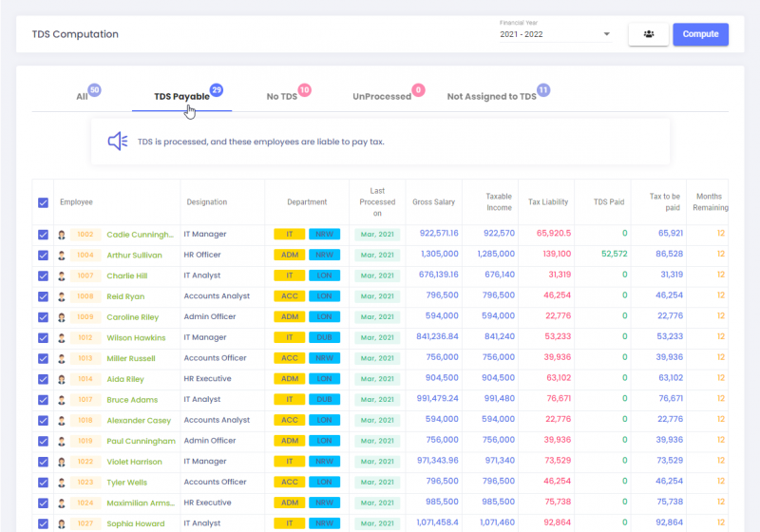Click the employees group icon button
Viewport: 760px width, 532px height.
pyautogui.click(x=648, y=34)
